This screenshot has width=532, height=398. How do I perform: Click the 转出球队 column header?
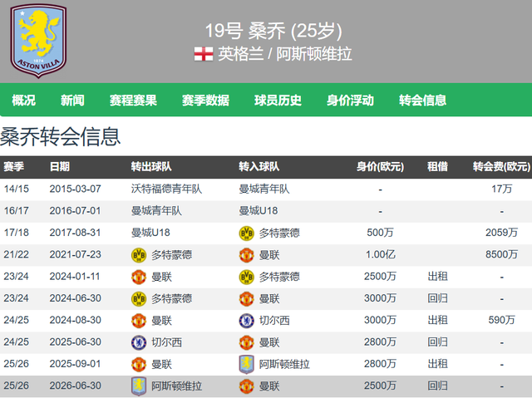(x=151, y=167)
